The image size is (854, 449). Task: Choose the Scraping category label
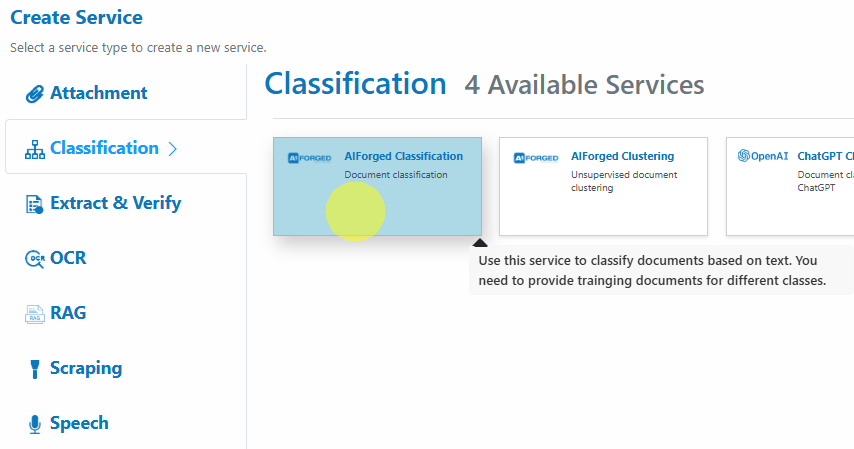pyautogui.click(x=86, y=368)
